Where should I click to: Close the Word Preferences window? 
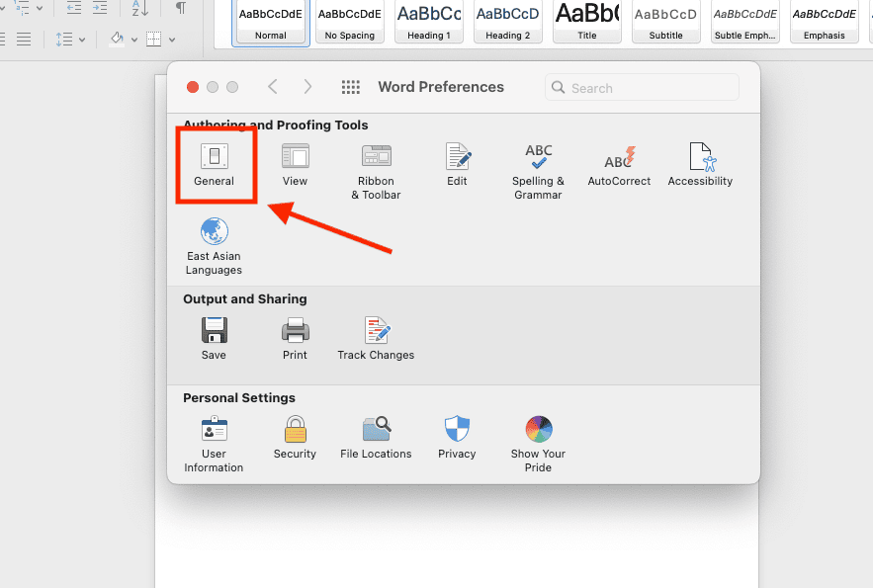tap(193, 87)
